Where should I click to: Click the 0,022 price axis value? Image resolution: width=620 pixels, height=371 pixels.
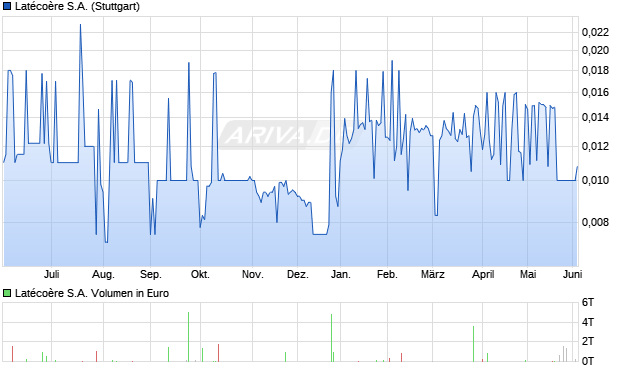595,32
